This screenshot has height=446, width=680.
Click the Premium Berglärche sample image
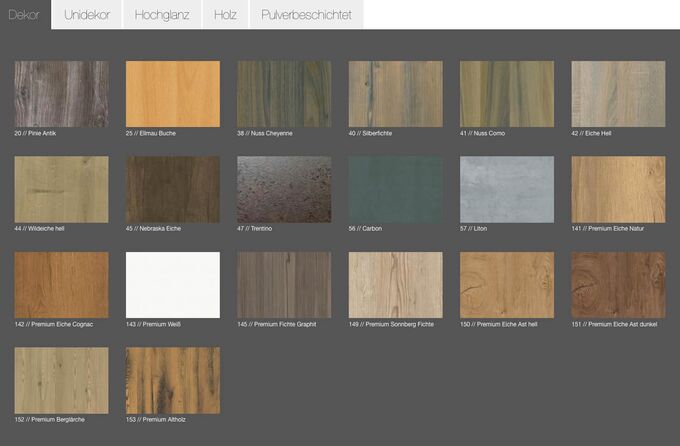click(62, 380)
